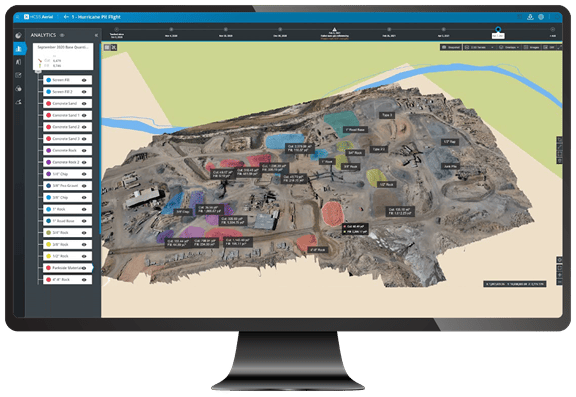Click the olive swatch of 3/4" Rock

[48, 233]
